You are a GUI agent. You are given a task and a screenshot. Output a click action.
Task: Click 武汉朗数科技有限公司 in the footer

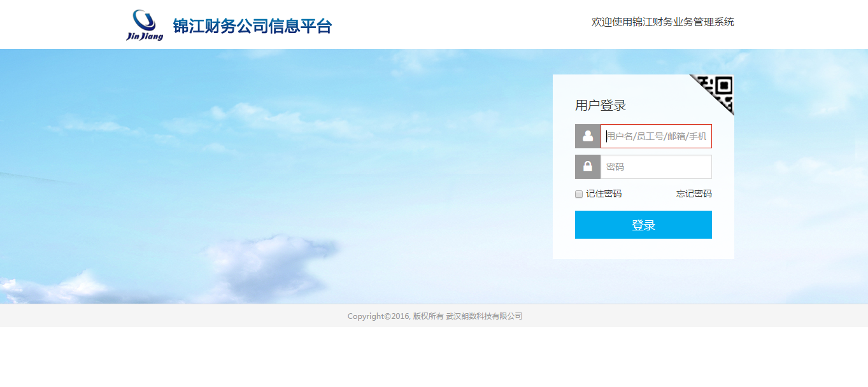coord(484,316)
